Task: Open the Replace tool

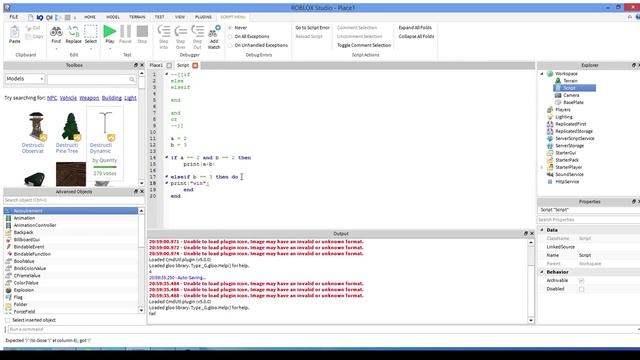Action: (73, 31)
